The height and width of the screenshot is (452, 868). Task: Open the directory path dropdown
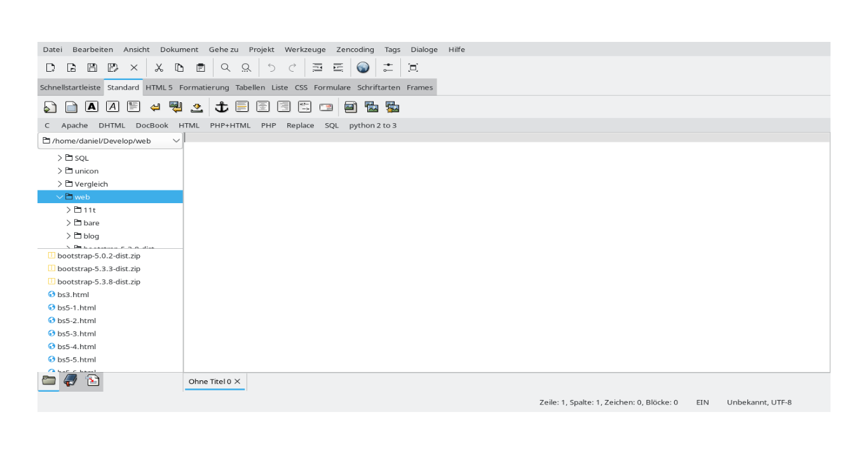click(177, 140)
